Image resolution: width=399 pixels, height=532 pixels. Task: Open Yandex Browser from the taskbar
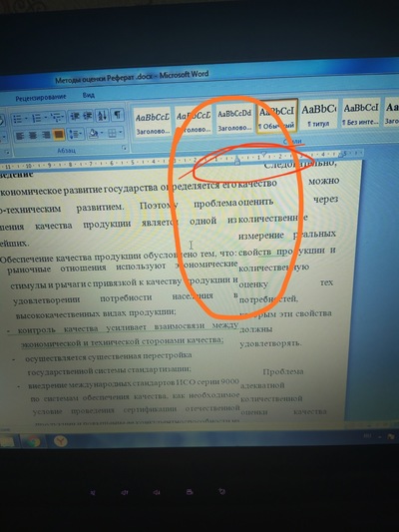point(60,441)
